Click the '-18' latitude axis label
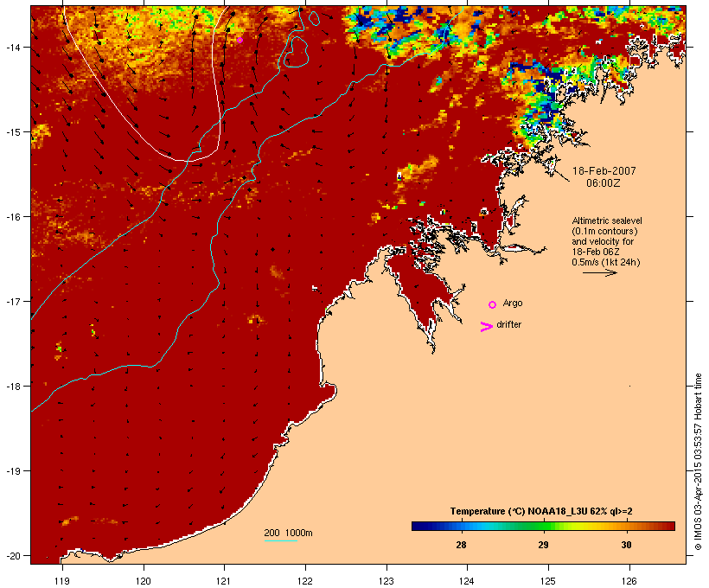 (12, 386)
